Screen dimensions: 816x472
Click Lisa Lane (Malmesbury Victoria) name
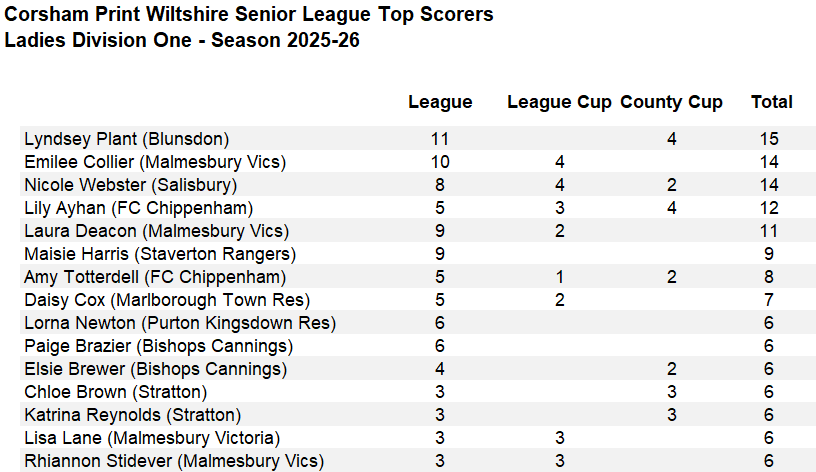point(152,438)
